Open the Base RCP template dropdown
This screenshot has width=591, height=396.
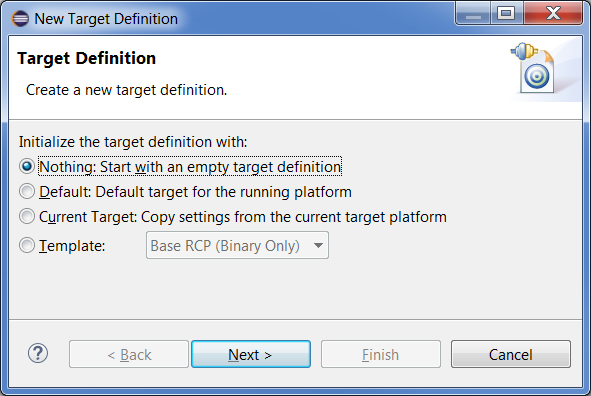[237, 245]
